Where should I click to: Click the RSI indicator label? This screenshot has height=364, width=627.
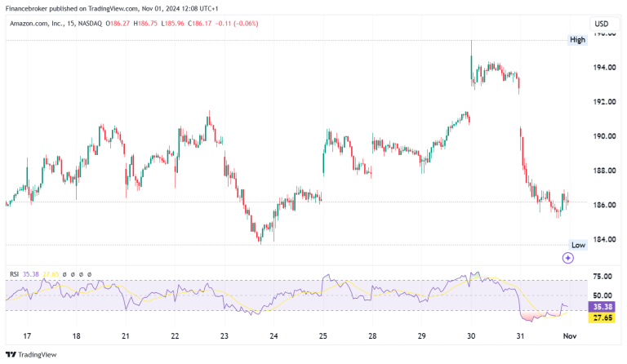click(14, 274)
